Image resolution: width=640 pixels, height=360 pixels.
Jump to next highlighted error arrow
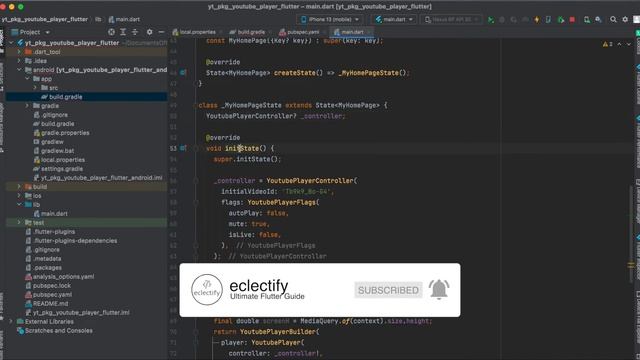click(629, 44)
